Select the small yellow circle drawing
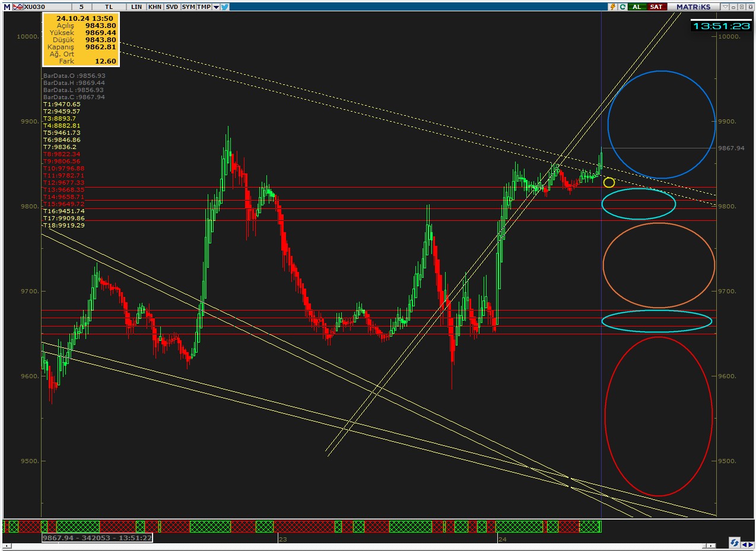 (609, 182)
